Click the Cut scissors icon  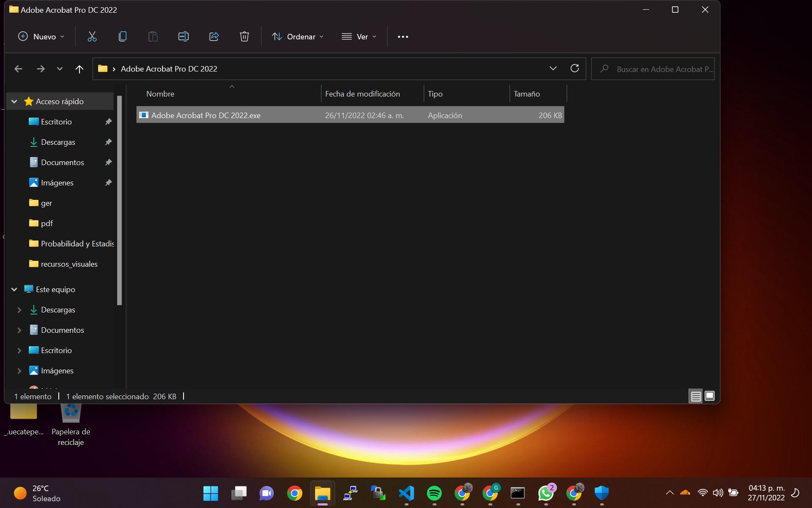92,37
